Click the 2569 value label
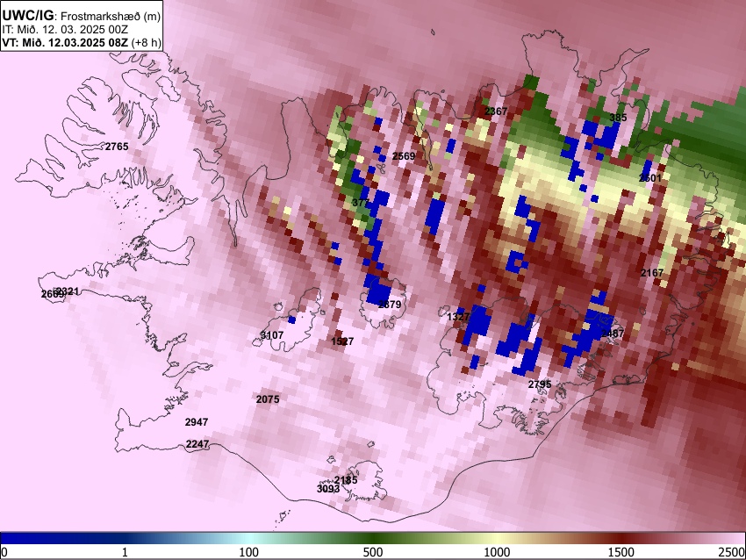The image size is (746, 560). [404, 156]
